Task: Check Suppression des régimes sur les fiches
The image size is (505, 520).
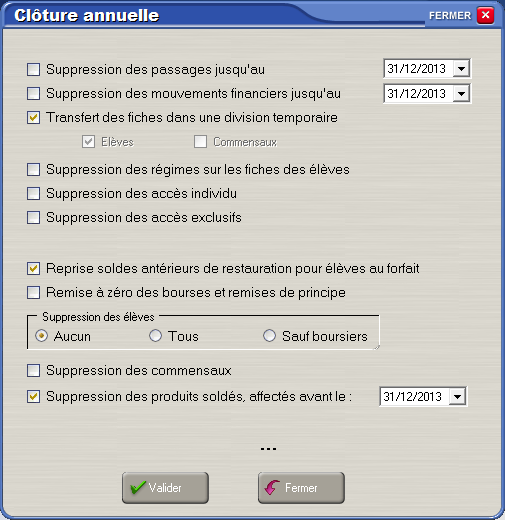Action: click(x=33, y=169)
